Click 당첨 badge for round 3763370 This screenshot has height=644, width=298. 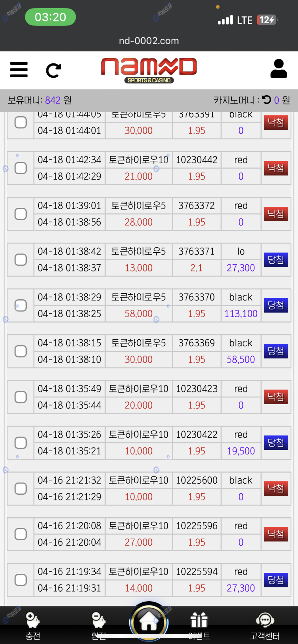(276, 305)
